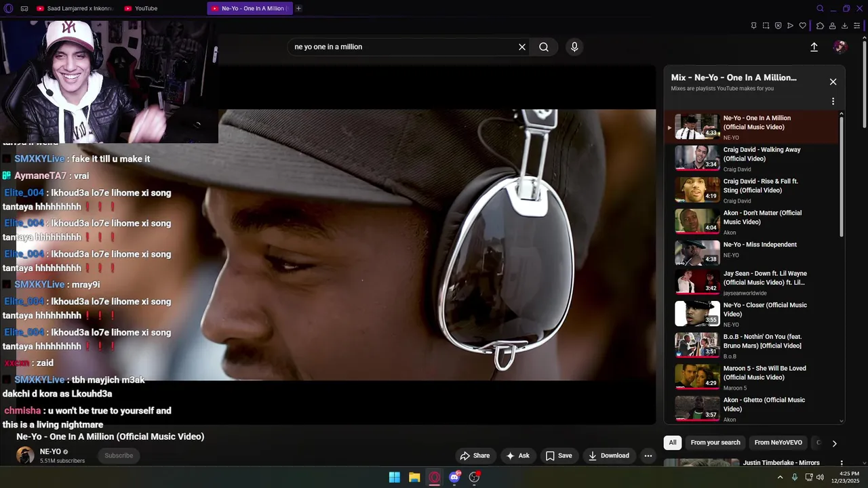Open the Windows Start menu
This screenshot has height=488, width=868.
(394, 477)
